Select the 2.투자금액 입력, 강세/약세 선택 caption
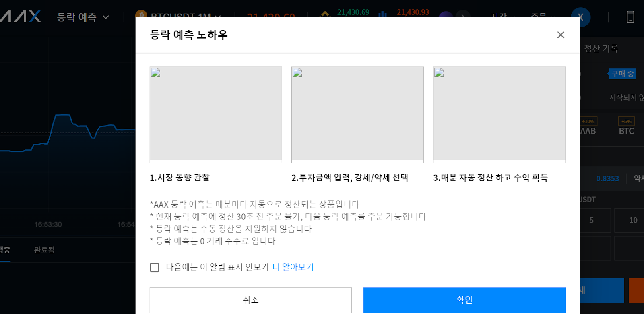This screenshot has height=314, width=644. (x=350, y=178)
